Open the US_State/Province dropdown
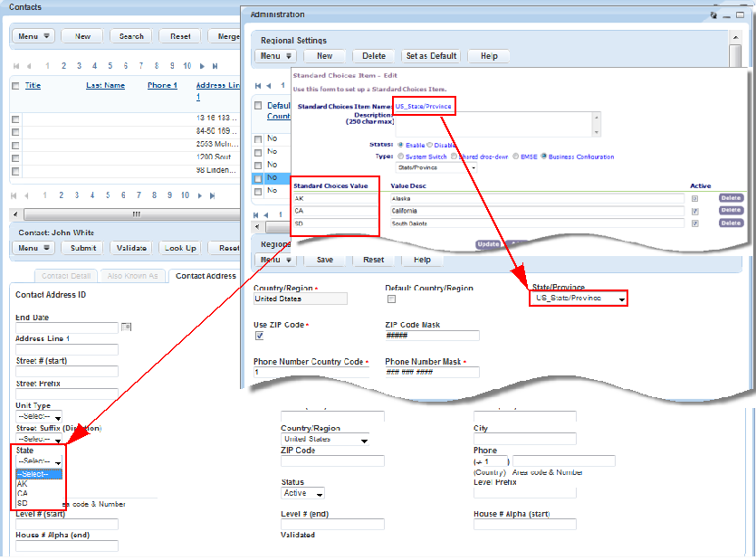756x560 pixels. coord(579,298)
